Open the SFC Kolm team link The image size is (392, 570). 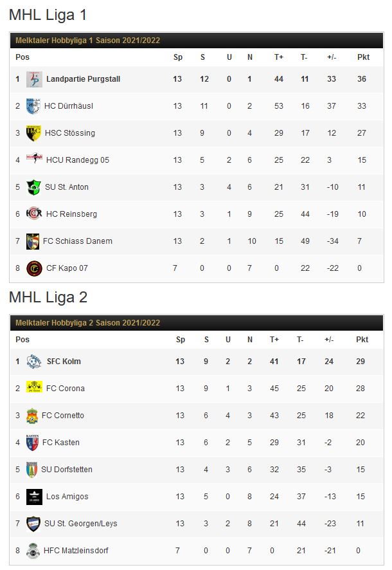[x=64, y=362]
